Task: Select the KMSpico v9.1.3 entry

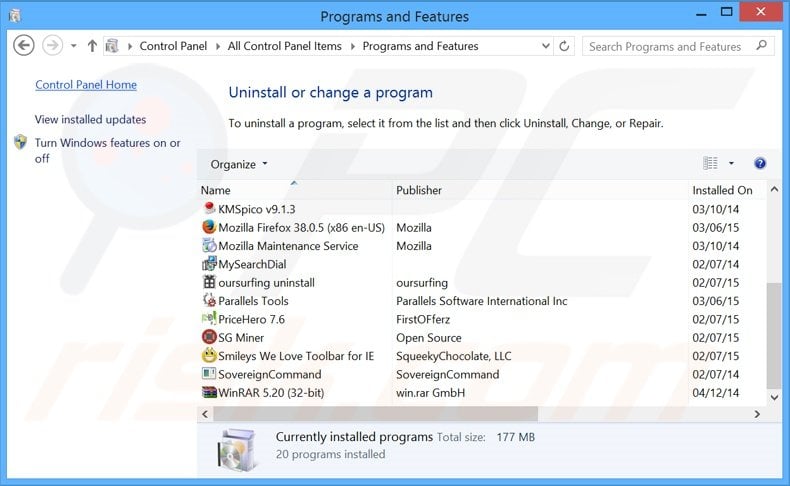Action: click(256, 209)
